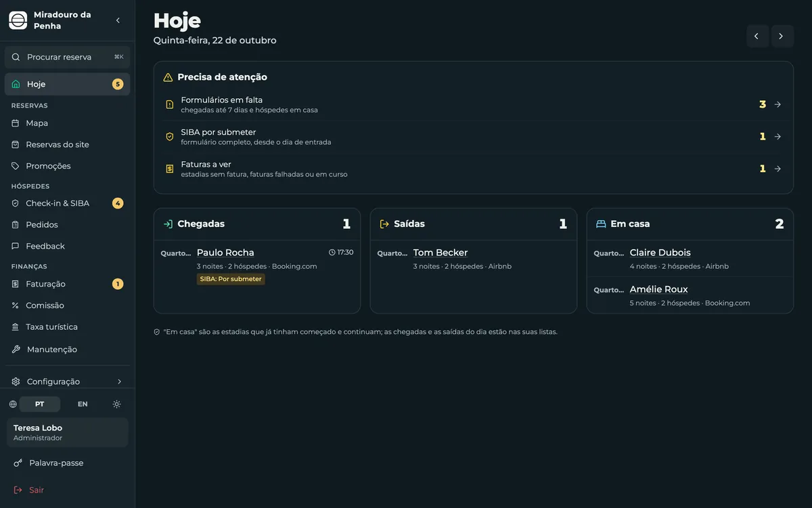Open Check-in & SIBA page

68,203
